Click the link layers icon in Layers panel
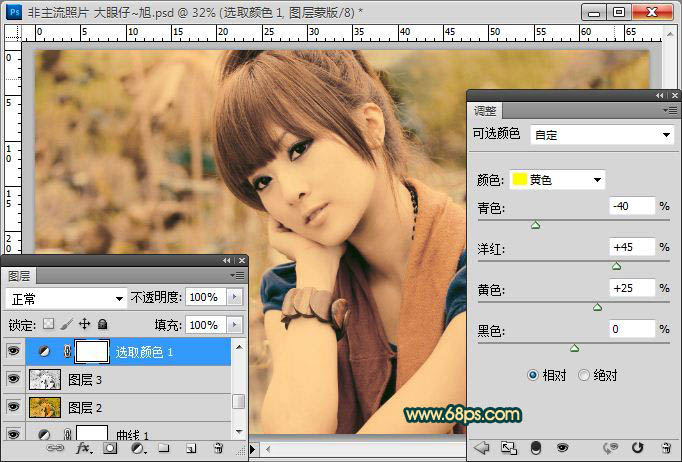 [x=57, y=449]
